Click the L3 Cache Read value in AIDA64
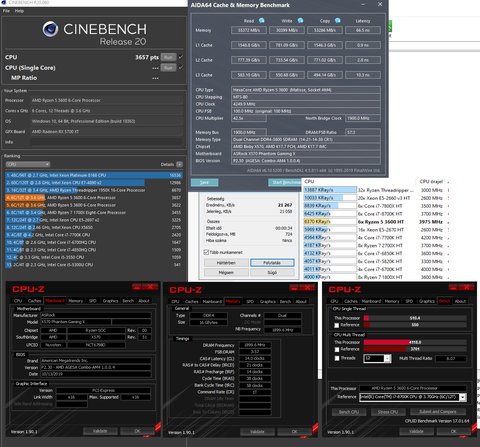The width and height of the screenshot is (480, 447). click(249, 75)
